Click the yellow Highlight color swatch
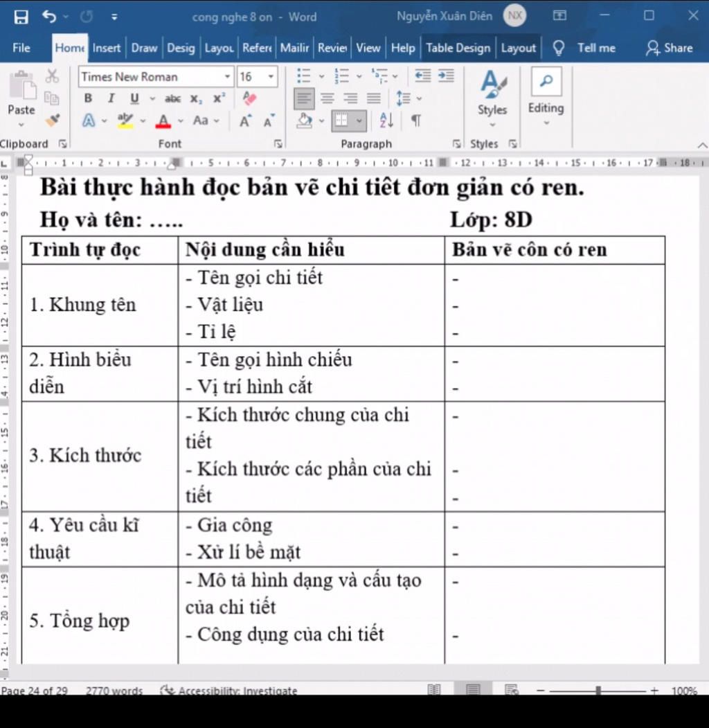This screenshot has height=728, width=709. coord(125,126)
